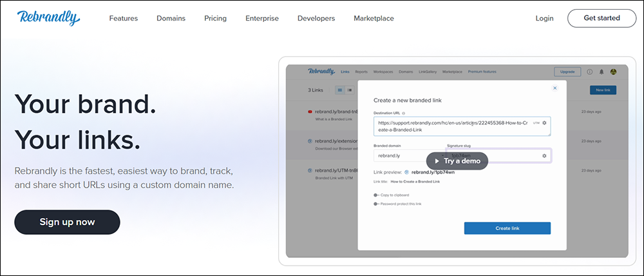
Task: Click the Upgrade button in the demo preview
Action: (x=567, y=72)
